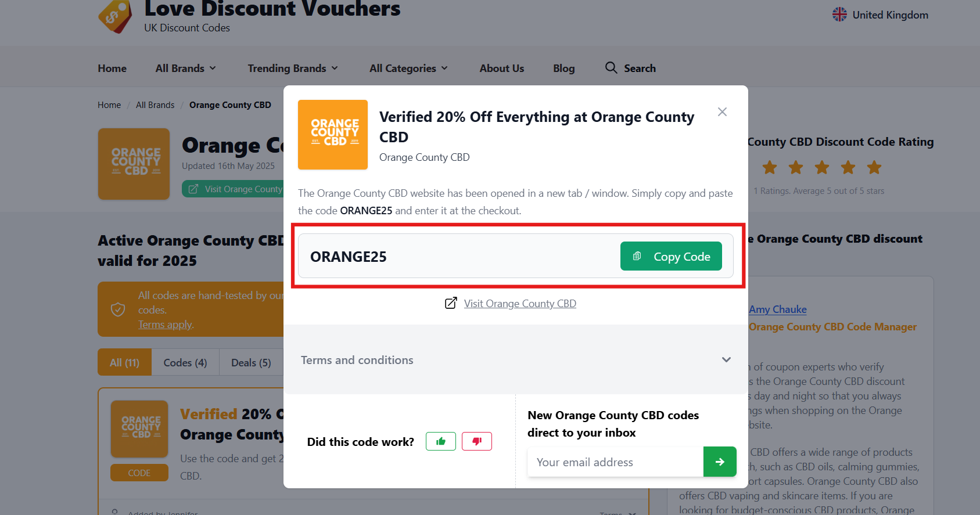This screenshot has width=980, height=515.
Task: Click the fifth rating star
Action: pos(874,168)
